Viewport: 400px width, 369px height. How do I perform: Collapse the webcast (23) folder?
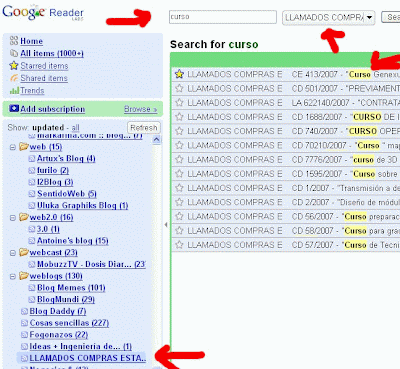tap(13, 253)
